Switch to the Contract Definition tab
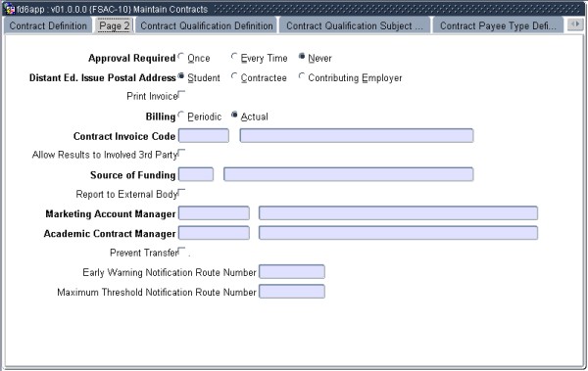This screenshot has width=588, height=371. point(48,25)
